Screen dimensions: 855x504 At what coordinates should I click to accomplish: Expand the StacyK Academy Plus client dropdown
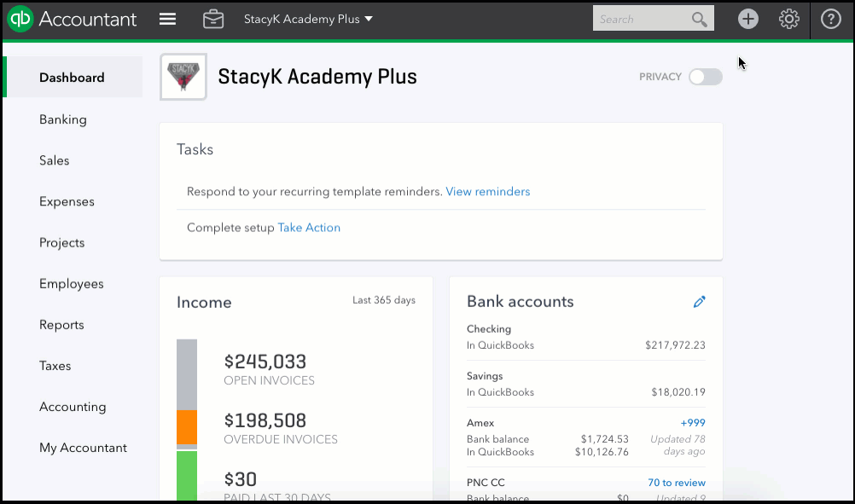[308, 19]
